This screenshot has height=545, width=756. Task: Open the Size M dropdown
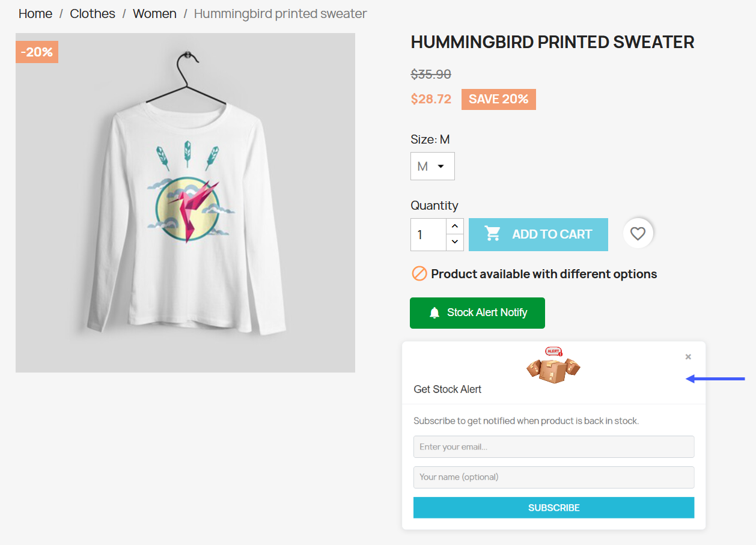tap(432, 166)
